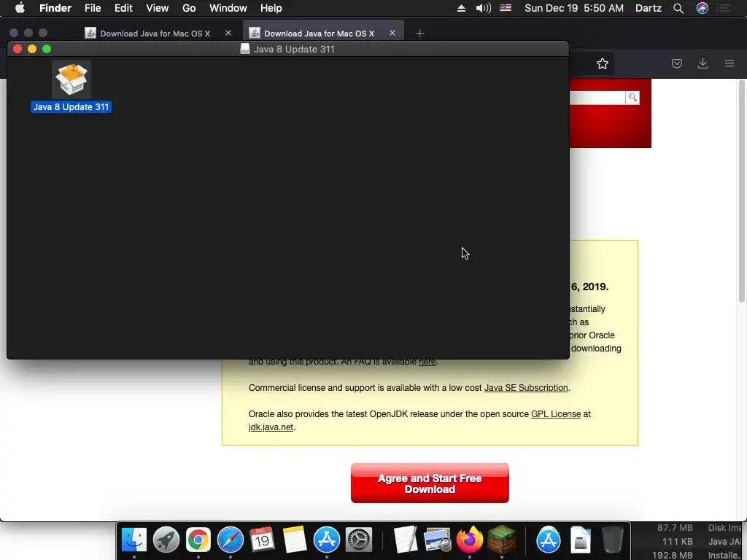Viewport: 747px width, 560px height.
Task: Click the Dartz user name in menu bar
Action: click(649, 8)
